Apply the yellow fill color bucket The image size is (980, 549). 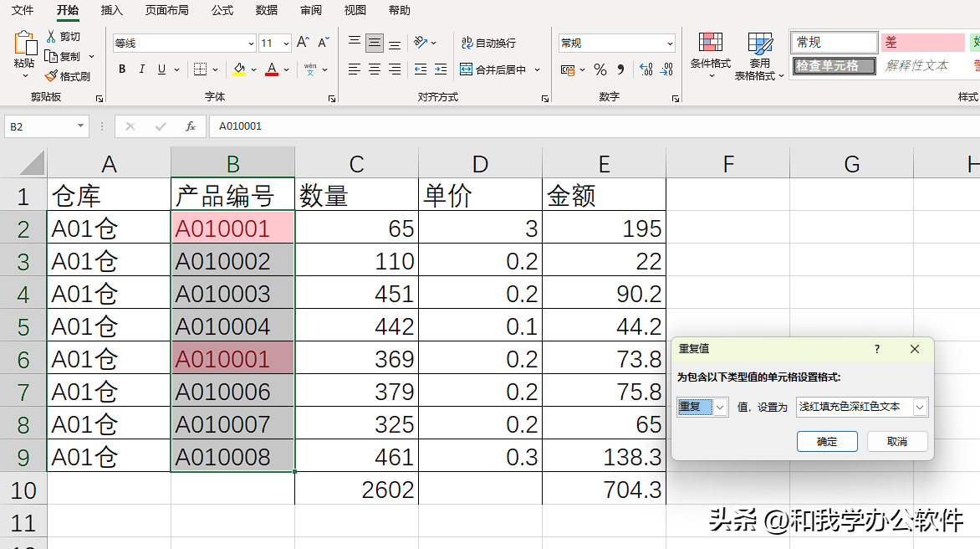coord(239,69)
